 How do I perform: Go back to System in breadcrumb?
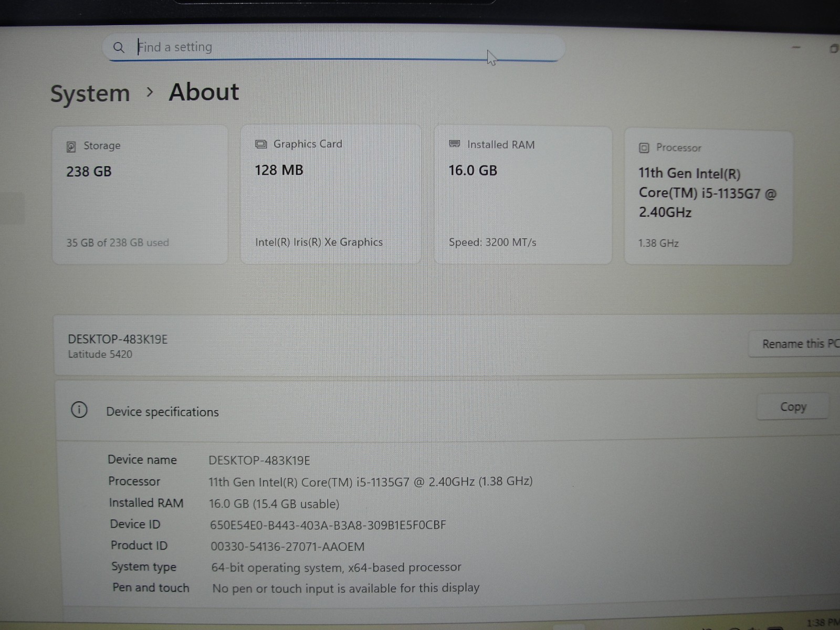(x=90, y=93)
